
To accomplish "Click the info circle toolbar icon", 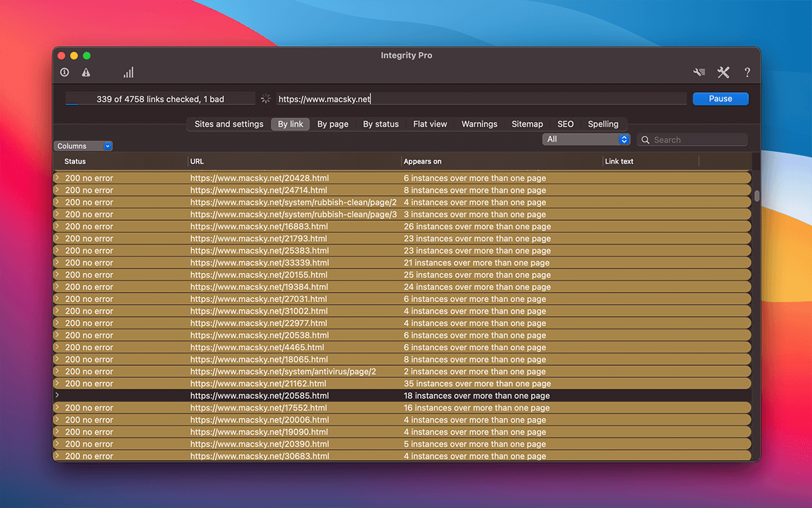I will click(x=64, y=72).
